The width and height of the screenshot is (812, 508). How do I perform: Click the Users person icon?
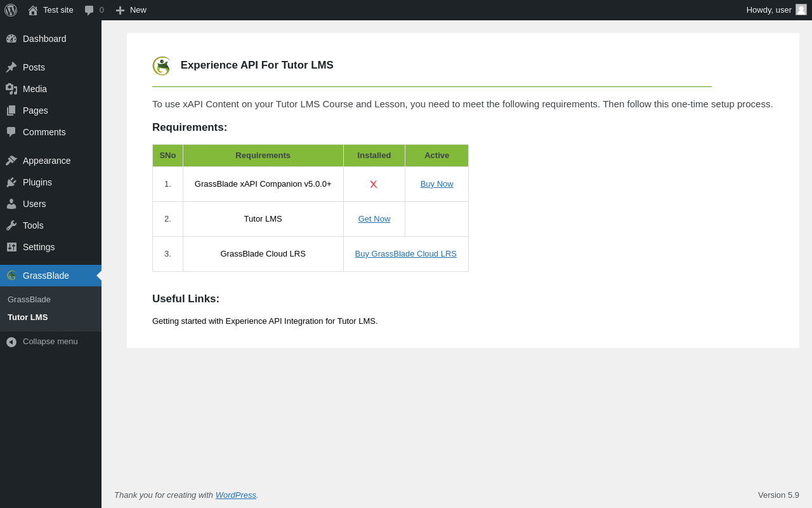pos(11,204)
